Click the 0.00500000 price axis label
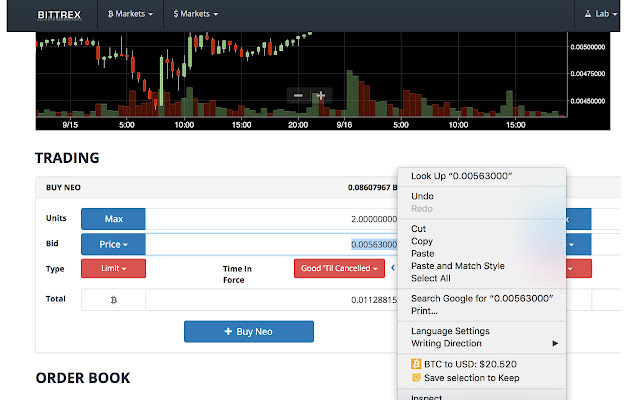The image size is (640, 400). [x=588, y=47]
